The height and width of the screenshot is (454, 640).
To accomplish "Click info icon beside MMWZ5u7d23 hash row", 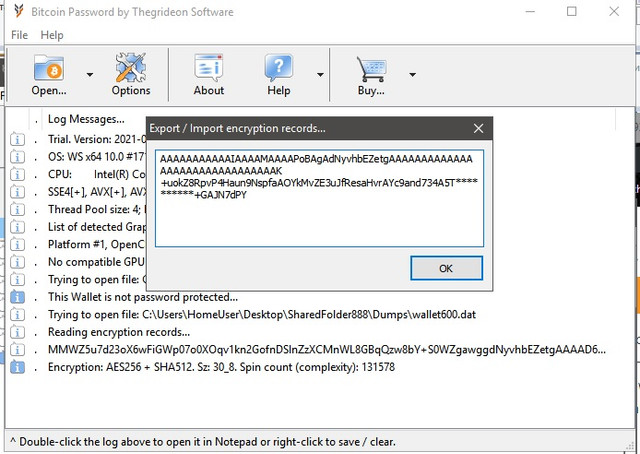I will click(17, 350).
